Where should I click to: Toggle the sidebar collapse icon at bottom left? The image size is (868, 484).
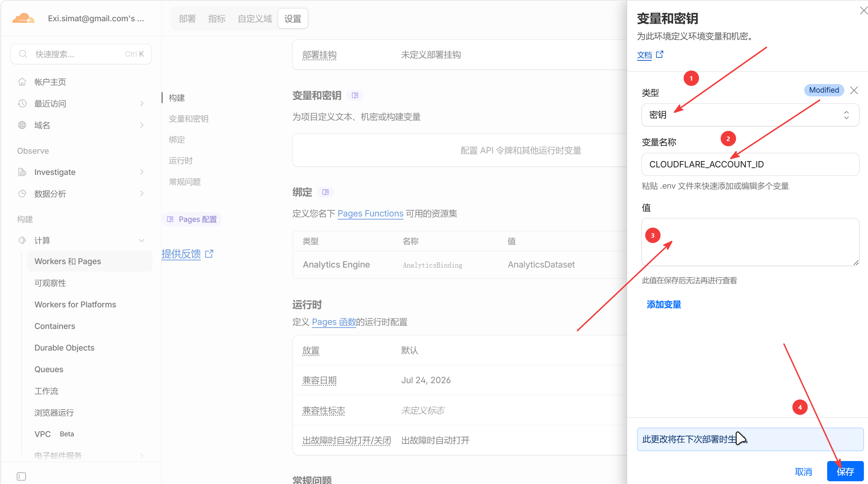21,476
